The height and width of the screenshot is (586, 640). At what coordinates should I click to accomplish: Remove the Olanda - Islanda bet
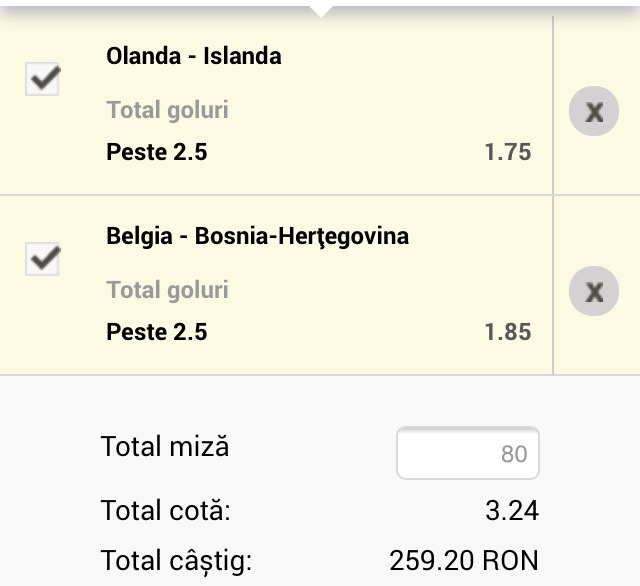[x=594, y=111]
